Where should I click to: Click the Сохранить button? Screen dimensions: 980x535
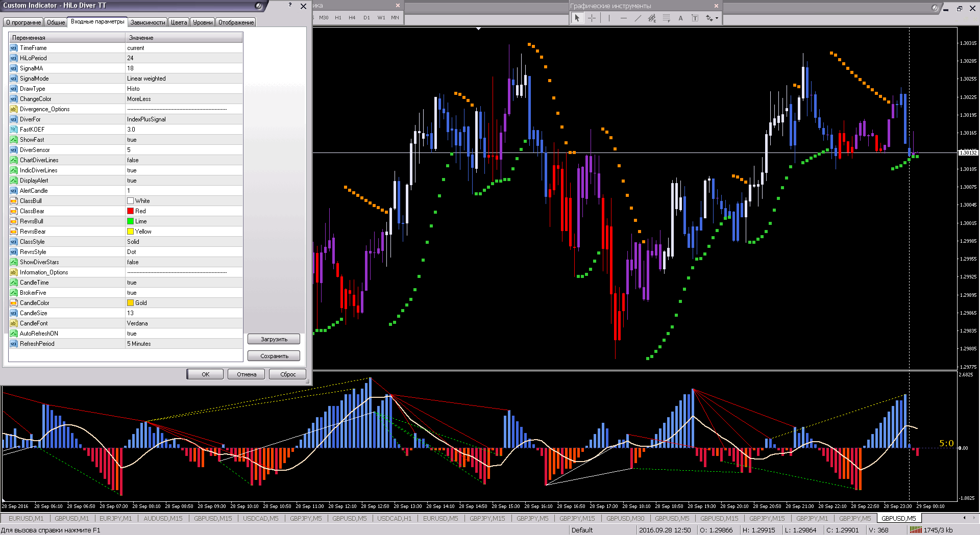pyautogui.click(x=274, y=356)
